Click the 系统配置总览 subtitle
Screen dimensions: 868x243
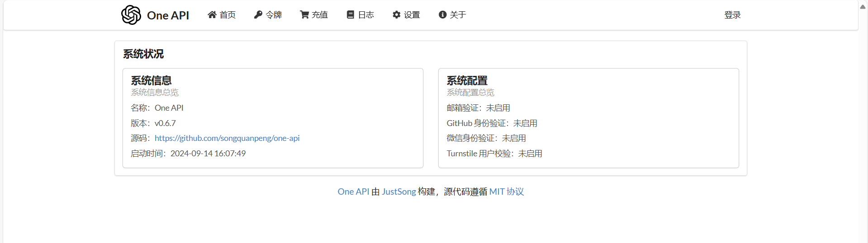(x=470, y=92)
